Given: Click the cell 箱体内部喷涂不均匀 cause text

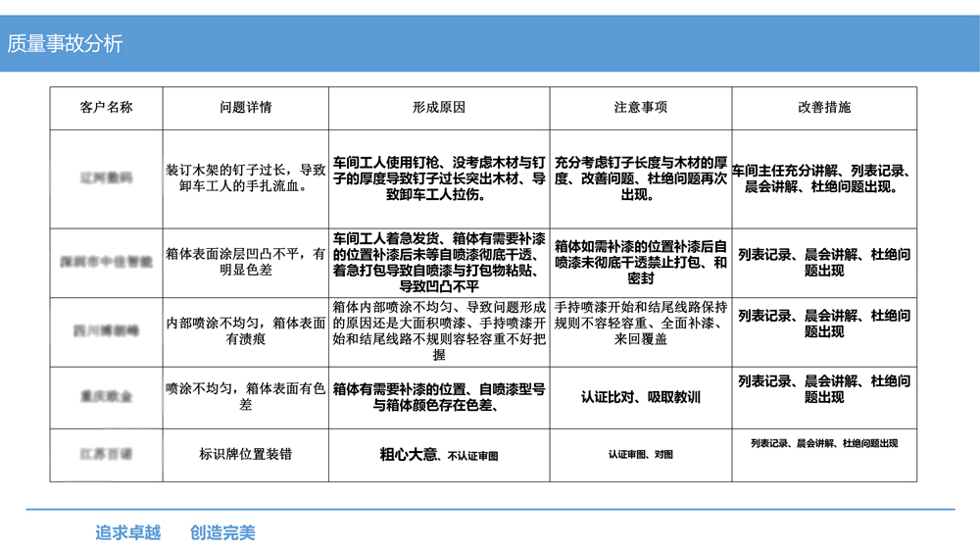Looking at the screenshot, I should (x=439, y=330).
